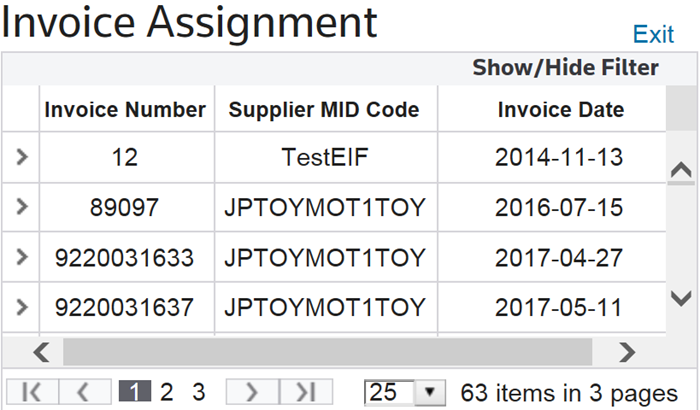Sort by Invoice Number column header
Image resolution: width=700 pixels, height=410 pixels.
click(125, 110)
